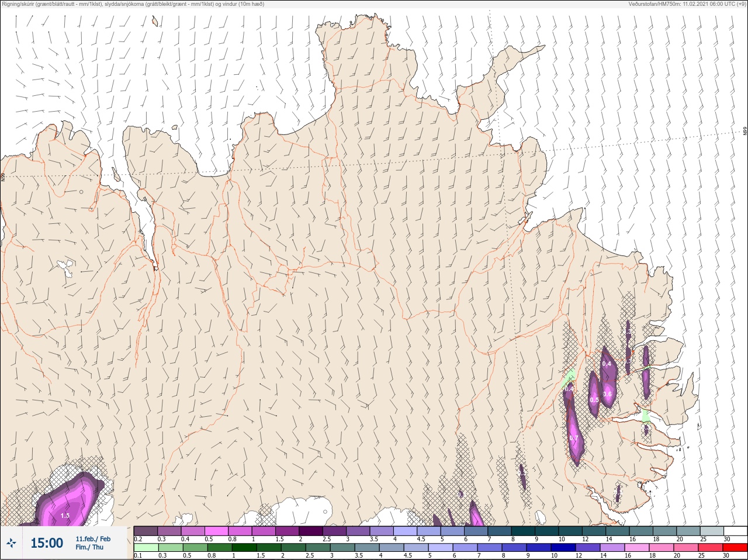The image size is (748, 560).
Task: Click the white upper legend swatch labeled 30
Action: pyautogui.click(x=736, y=531)
